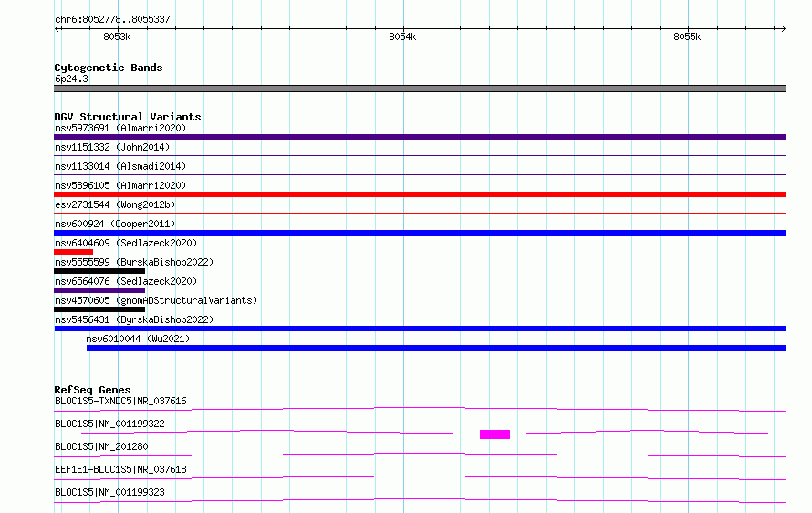Open variant nsv6564076 (Sedlazeck2020) label
Screen dimensions: 812x513
coord(126,281)
